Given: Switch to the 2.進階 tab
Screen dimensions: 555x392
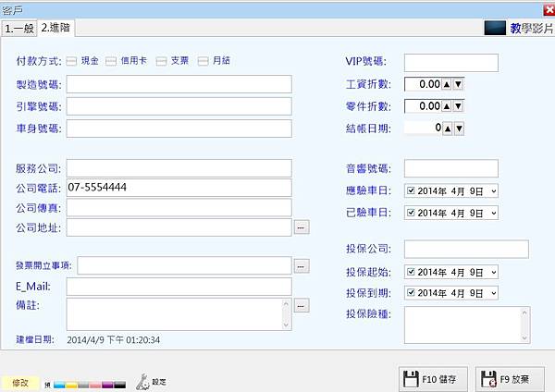Looking at the screenshot, I should pyautogui.click(x=55, y=28).
